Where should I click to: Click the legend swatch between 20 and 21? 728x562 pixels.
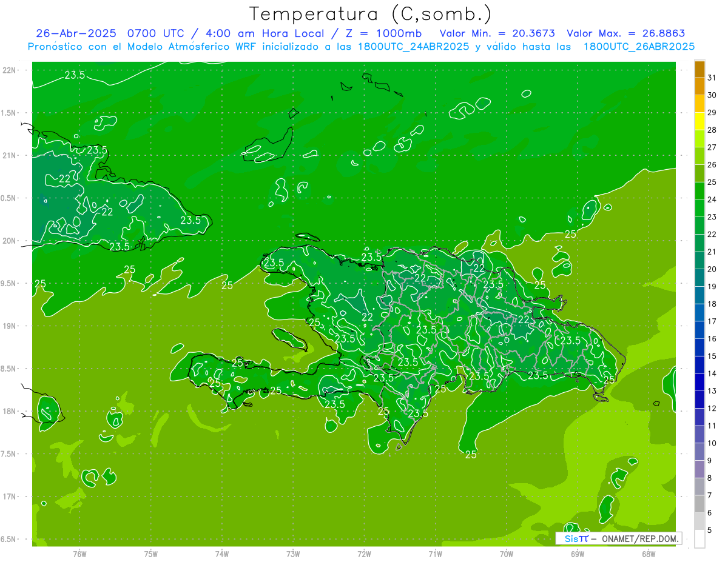coord(700,261)
